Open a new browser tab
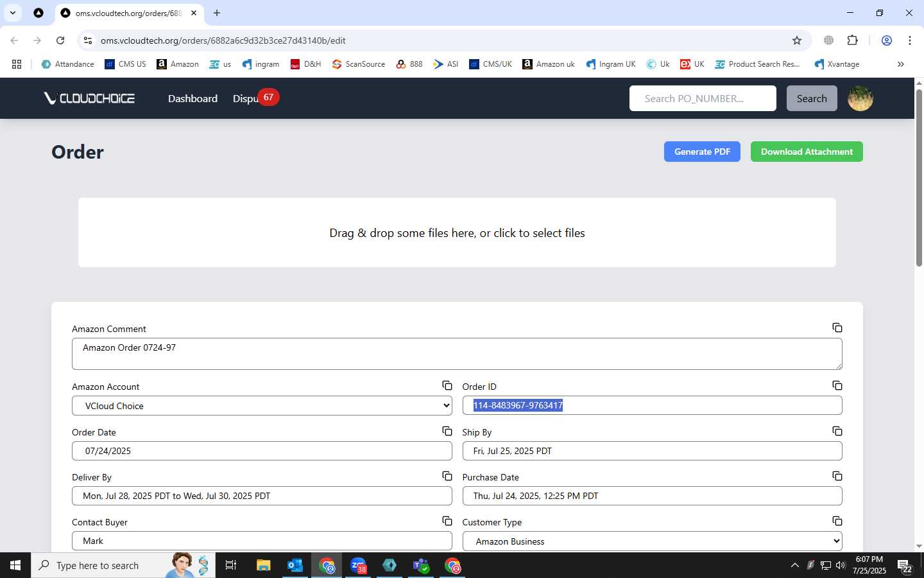The height and width of the screenshot is (578, 924). click(217, 13)
